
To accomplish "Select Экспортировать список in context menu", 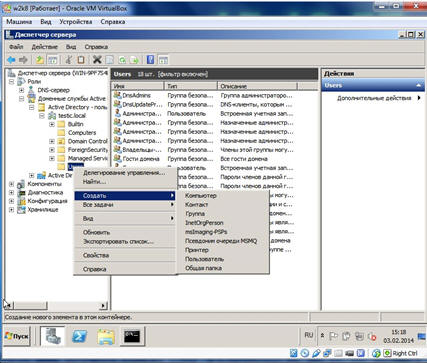I will [x=125, y=241].
